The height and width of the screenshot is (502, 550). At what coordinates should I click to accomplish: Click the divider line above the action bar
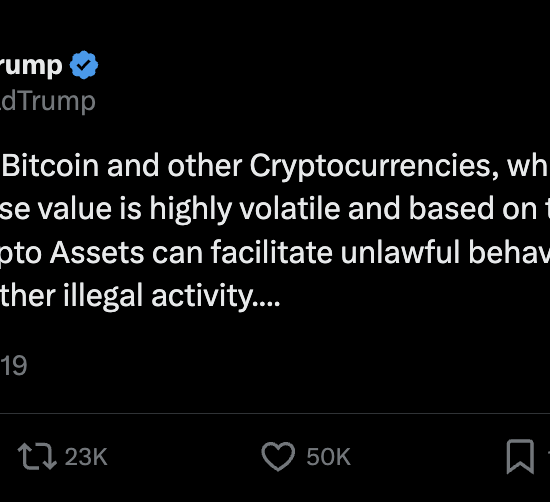point(275,414)
